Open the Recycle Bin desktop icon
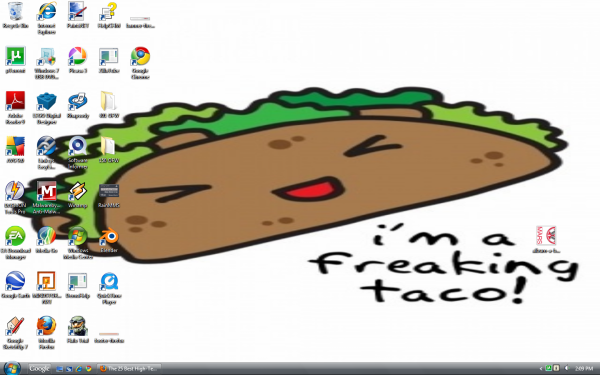The image size is (600, 375). point(15,15)
